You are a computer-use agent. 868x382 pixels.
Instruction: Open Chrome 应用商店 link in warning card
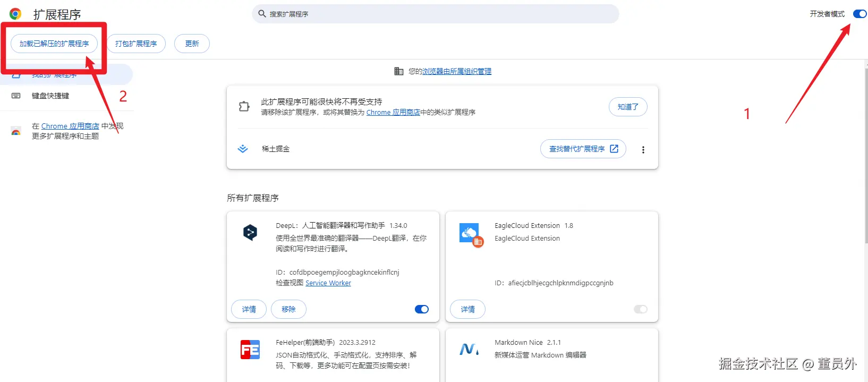click(393, 112)
